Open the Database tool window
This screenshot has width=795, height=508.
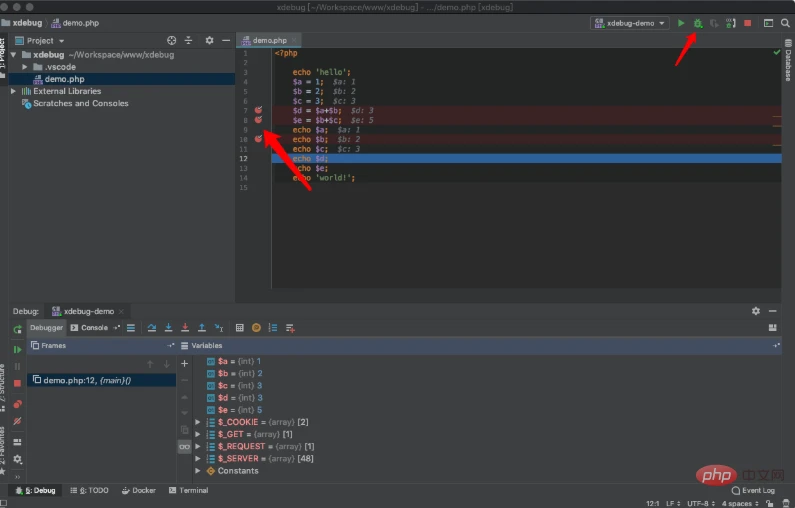[788, 60]
